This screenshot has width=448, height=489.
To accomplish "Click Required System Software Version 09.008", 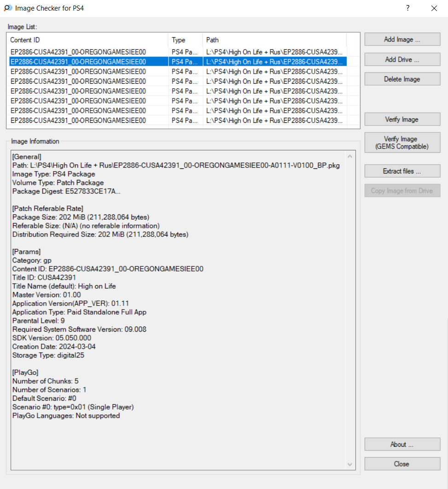I will point(79,329).
